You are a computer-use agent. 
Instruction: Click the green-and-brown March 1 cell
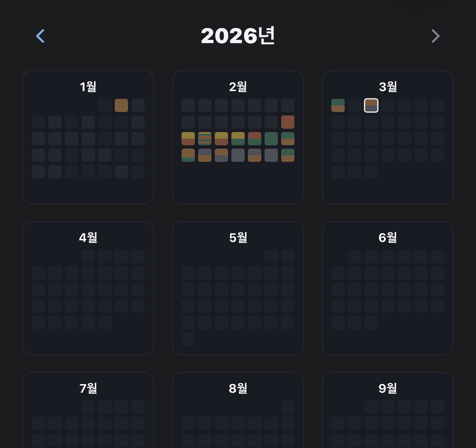tap(338, 105)
